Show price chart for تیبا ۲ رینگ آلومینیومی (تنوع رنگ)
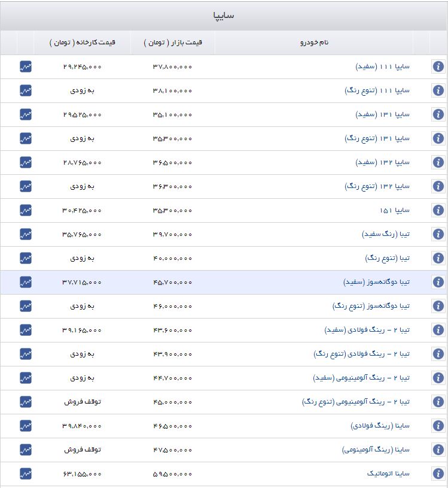Image resolution: width=448 pixels, height=488 pixels. 26,402
